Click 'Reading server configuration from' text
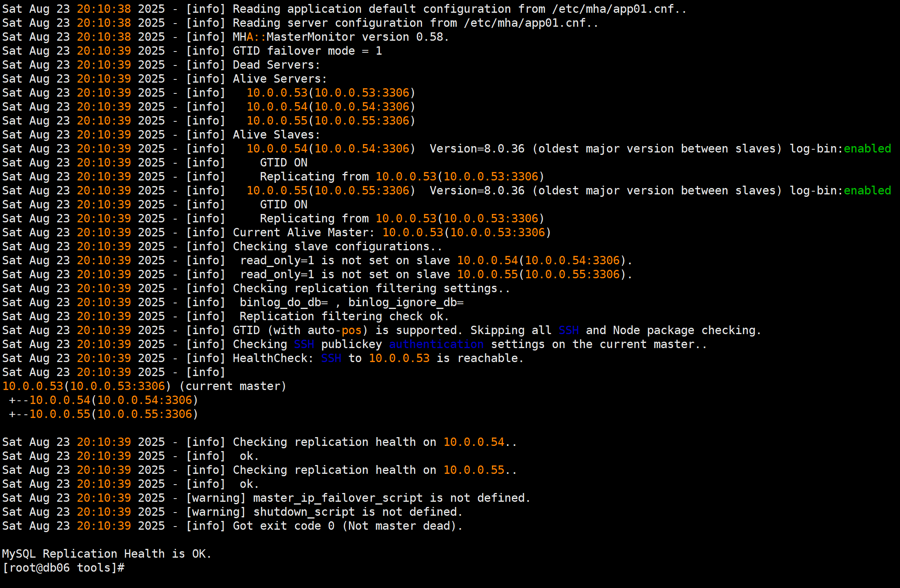 coord(345,23)
